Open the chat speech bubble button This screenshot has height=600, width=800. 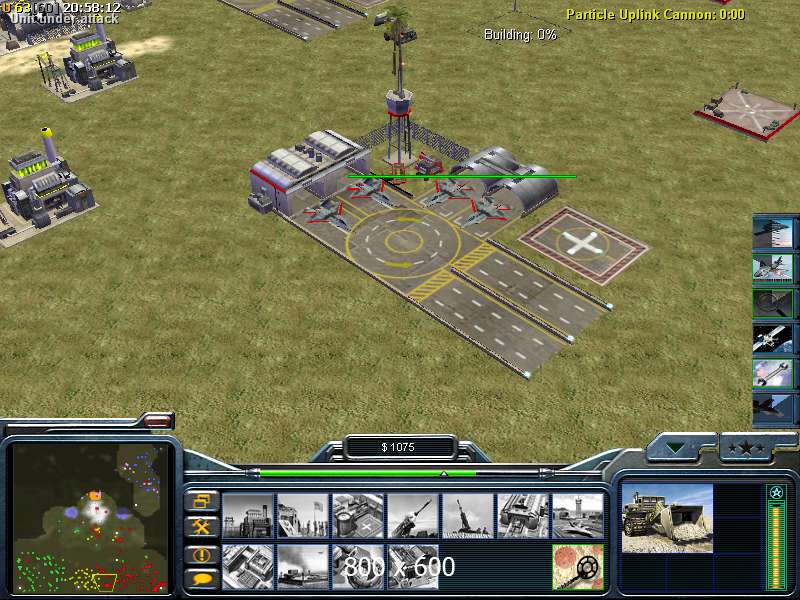coord(202,580)
